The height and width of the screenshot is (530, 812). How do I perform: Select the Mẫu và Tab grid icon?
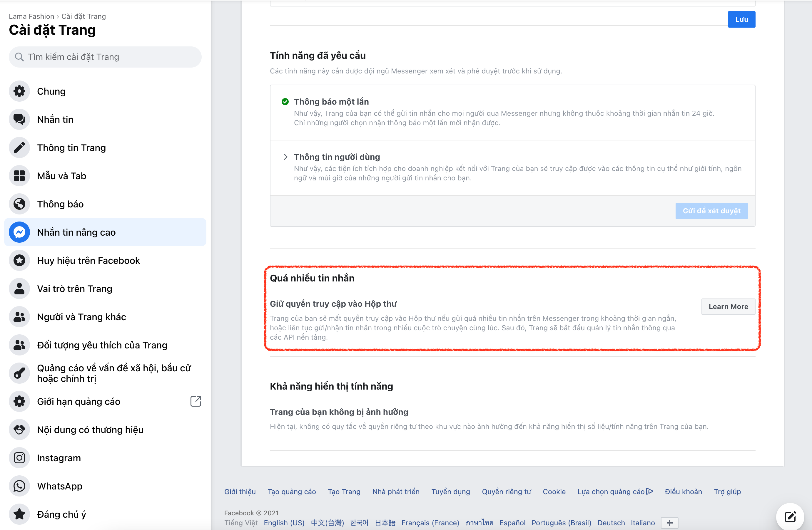(x=19, y=176)
